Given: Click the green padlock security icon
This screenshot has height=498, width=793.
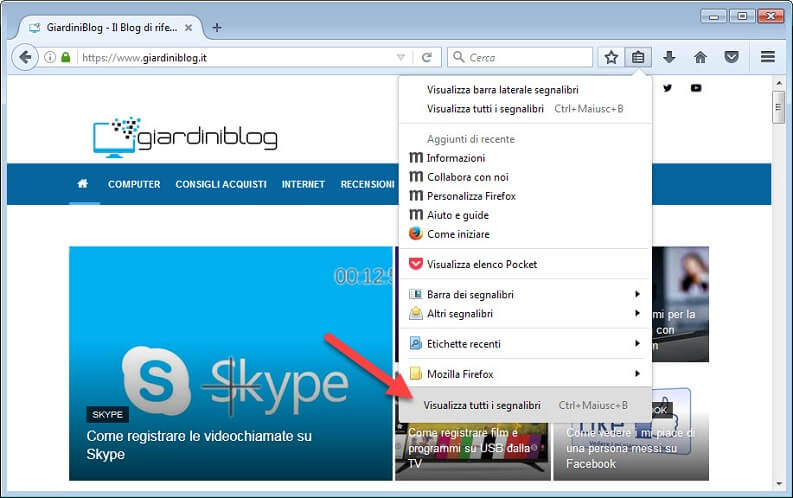Looking at the screenshot, I should click(x=65, y=57).
